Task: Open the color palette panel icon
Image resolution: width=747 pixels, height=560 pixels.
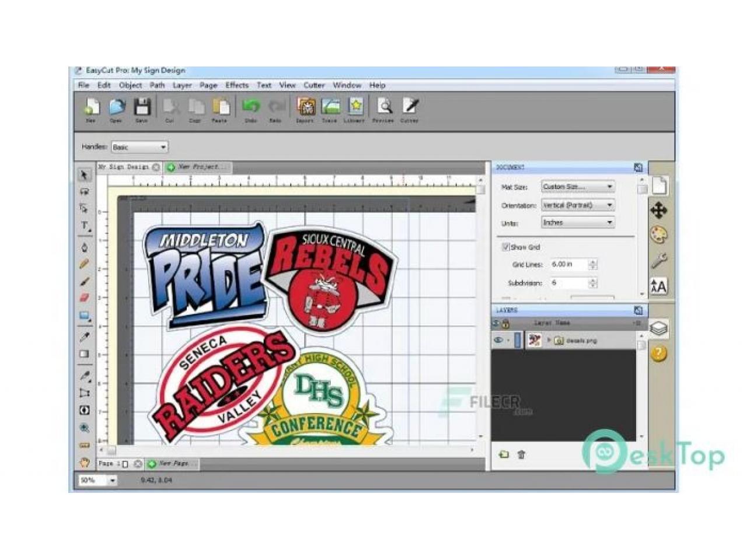Action: pos(659,235)
